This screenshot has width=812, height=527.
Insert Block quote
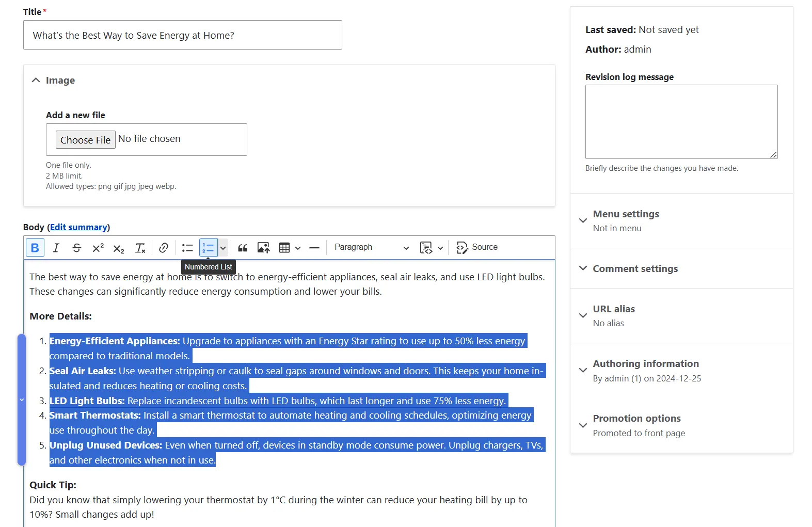point(243,248)
